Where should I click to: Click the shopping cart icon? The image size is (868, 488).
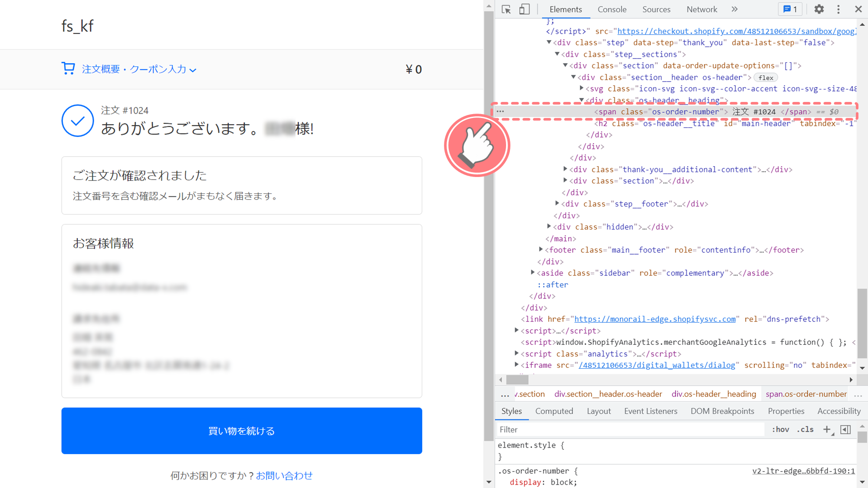(68, 69)
